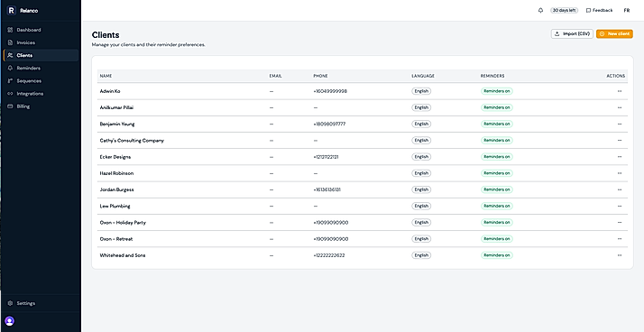This screenshot has height=332, width=644.
Task: Click the PHONE column header
Action: (321, 76)
